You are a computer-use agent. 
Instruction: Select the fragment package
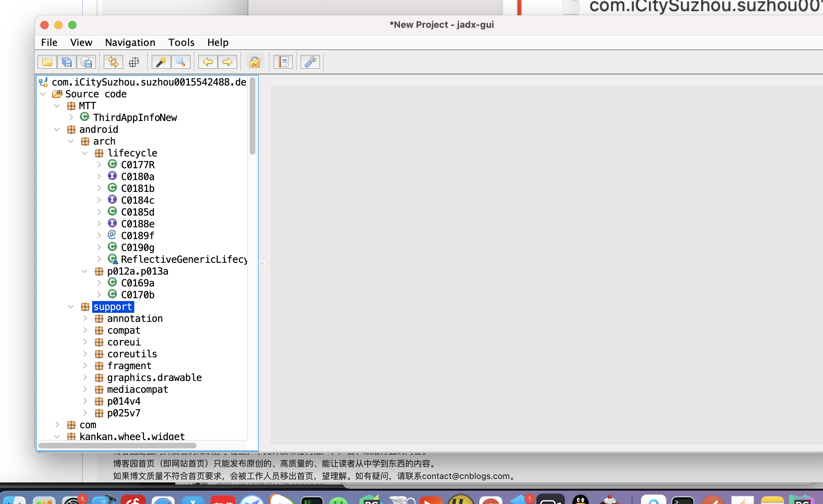129,366
